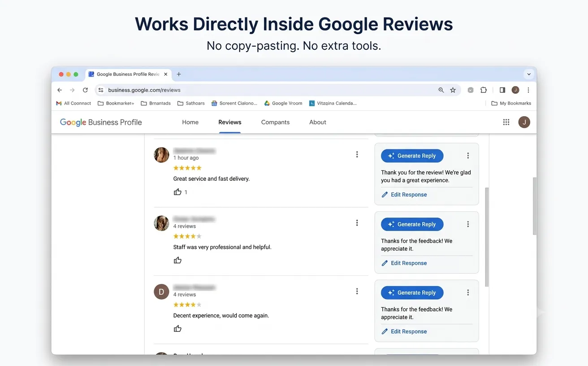Open a new browser tab
This screenshot has width=588, height=366.
point(179,74)
